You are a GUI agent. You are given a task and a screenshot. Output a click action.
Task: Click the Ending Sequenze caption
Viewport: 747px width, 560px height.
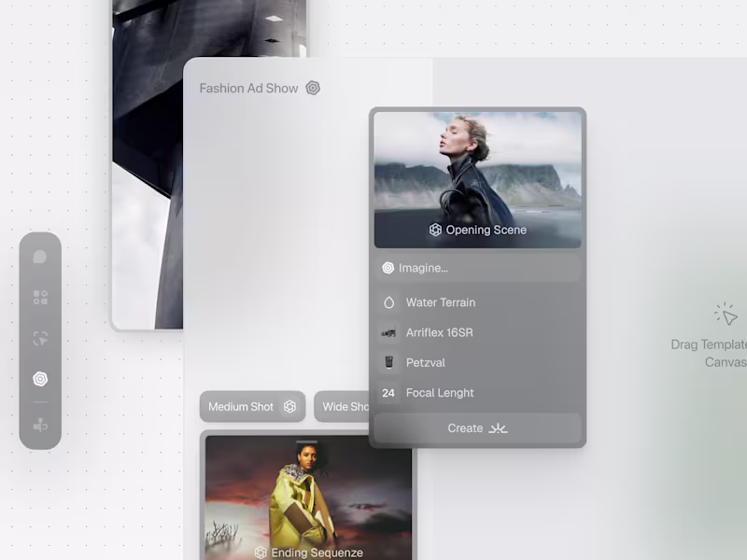(x=317, y=553)
